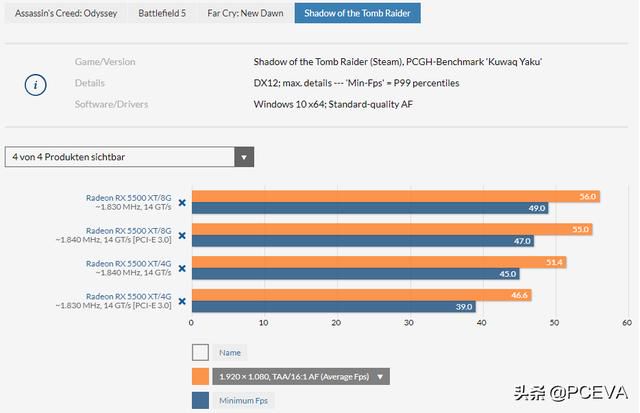Click the 56.0 average fps orange bar

(396, 196)
